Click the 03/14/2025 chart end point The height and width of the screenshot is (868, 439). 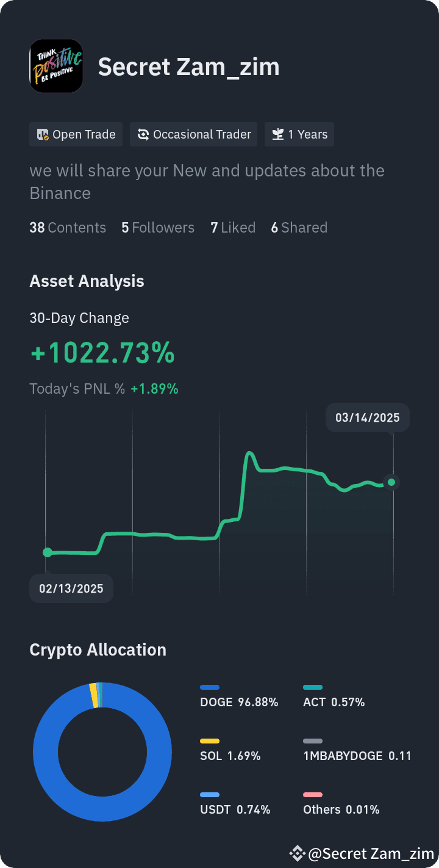391,482
